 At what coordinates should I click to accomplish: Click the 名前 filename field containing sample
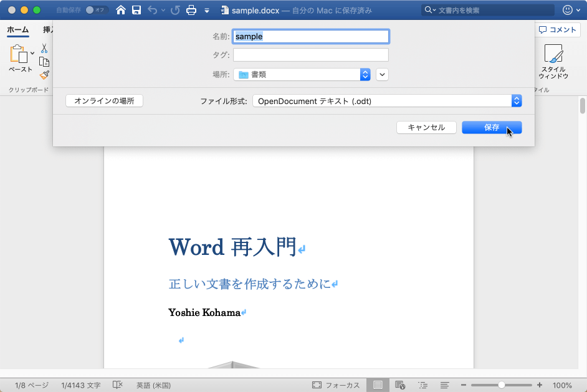point(311,36)
